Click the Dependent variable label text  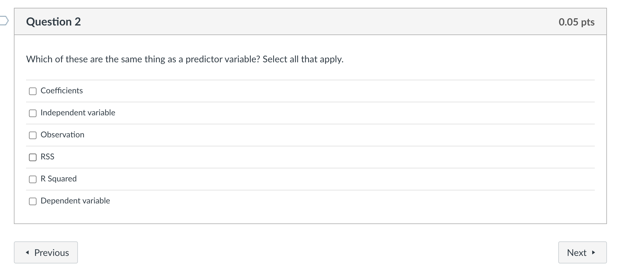click(75, 201)
